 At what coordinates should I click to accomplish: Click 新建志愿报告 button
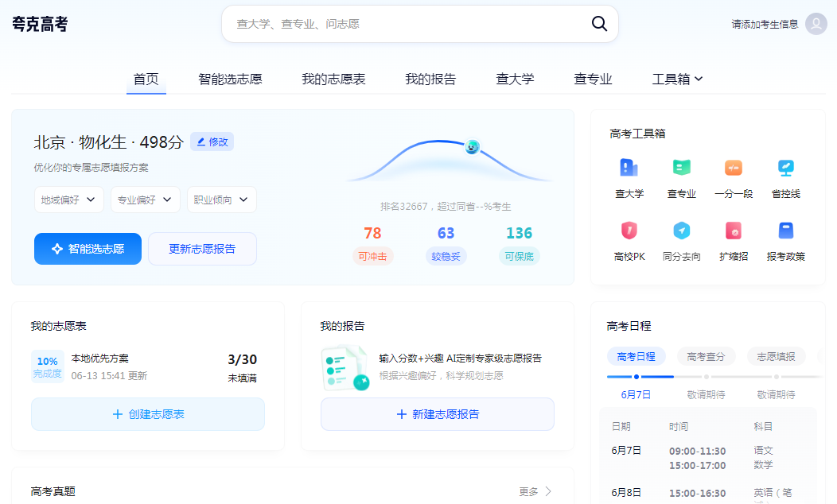(x=437, y=414)
